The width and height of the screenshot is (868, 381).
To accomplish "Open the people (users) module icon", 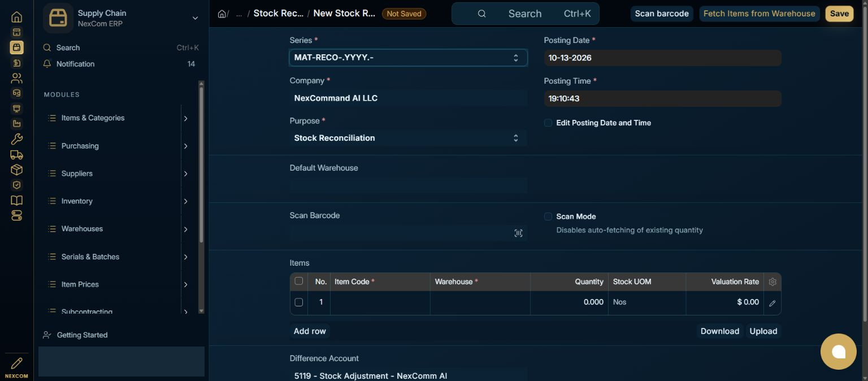I will coord(16,78).
